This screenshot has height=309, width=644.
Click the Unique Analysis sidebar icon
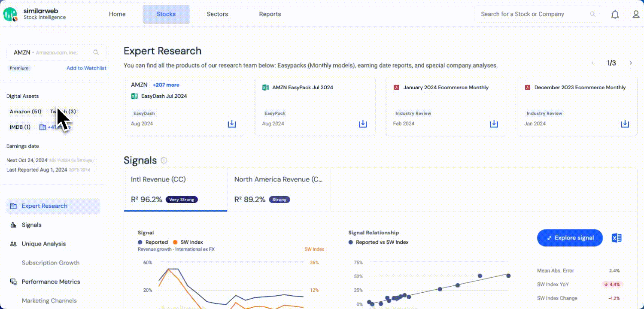(13, 244)
